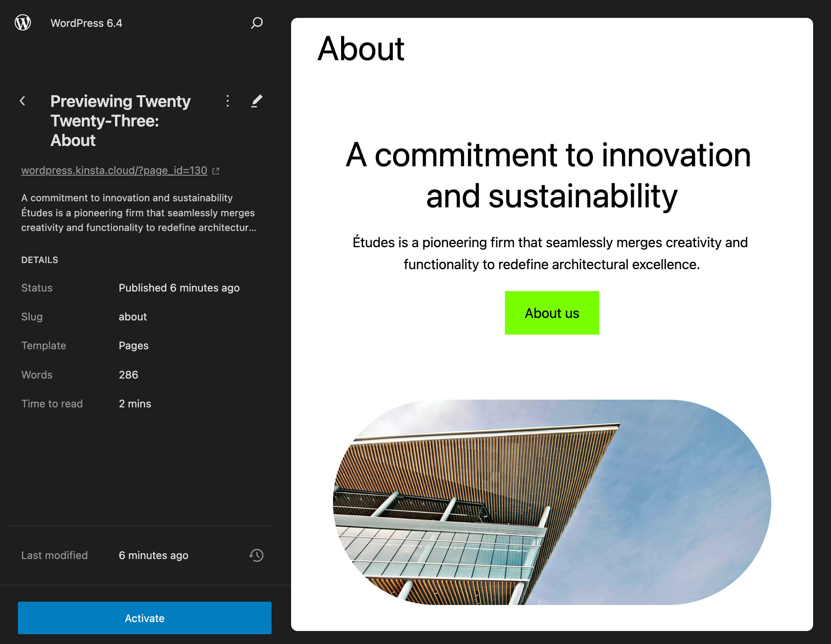This screenshot has width=831, height=644.
Task: Toggle the page published status
Action: click(179, 288)
